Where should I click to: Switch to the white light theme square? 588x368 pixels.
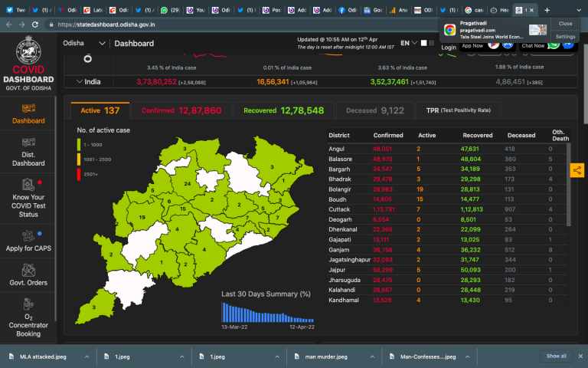tap(423, 43)
